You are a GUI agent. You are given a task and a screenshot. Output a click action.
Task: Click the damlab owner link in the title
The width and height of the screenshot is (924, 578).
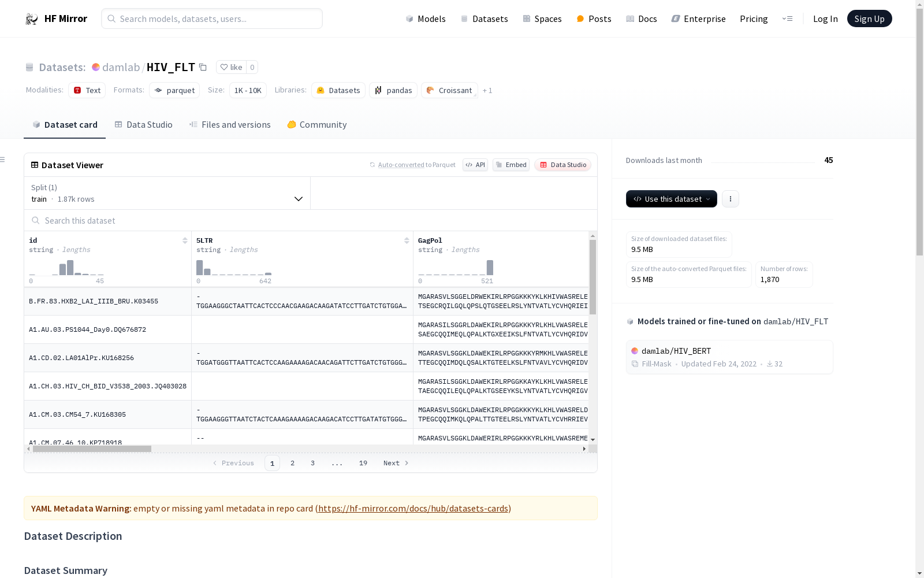(121, 67)
